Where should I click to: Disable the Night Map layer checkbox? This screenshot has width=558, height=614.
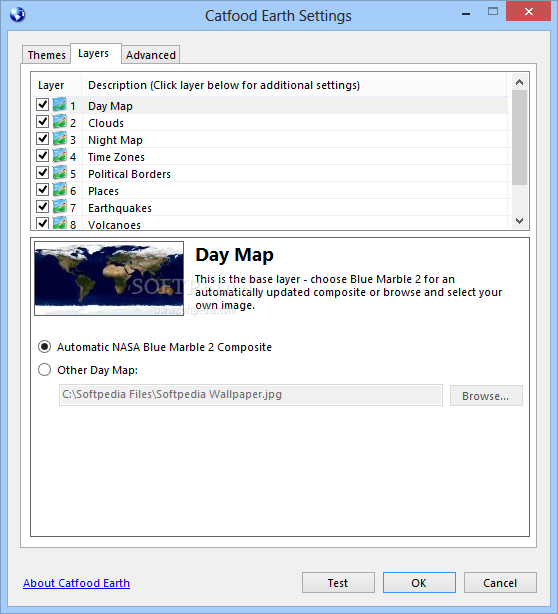tap(42, 139)
